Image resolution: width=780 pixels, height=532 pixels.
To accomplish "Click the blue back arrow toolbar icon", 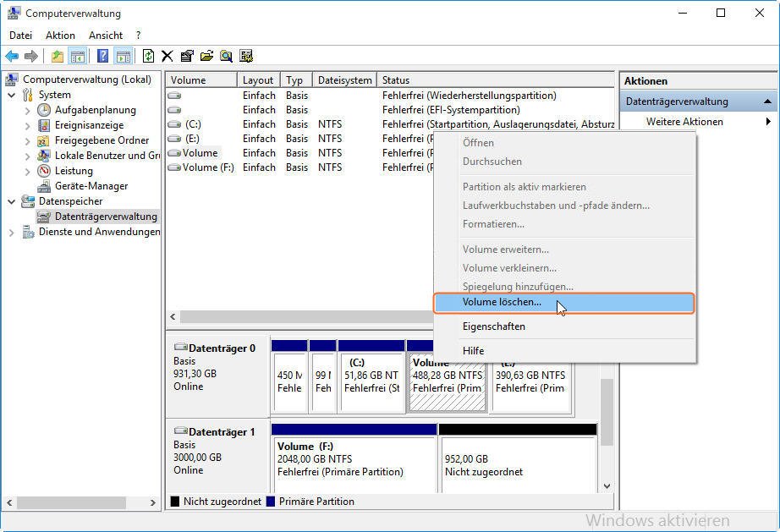I will [x=12, y=56].
